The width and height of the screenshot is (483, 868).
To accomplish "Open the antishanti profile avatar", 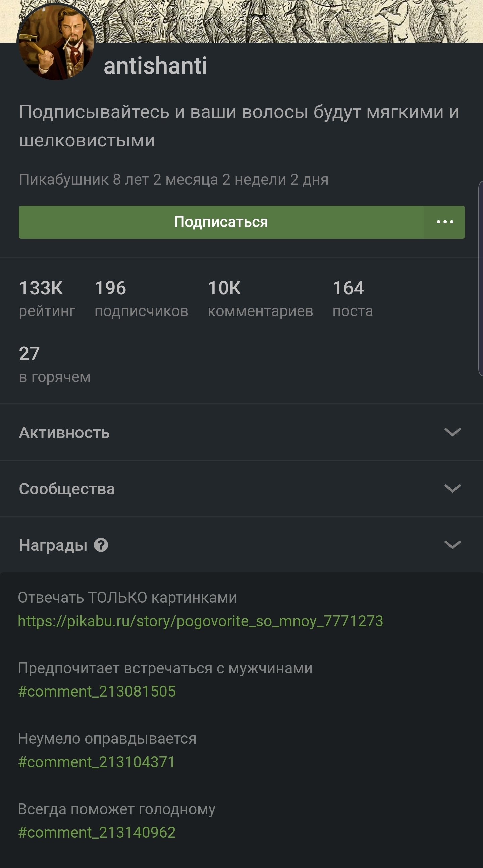I will coord(56,42).
